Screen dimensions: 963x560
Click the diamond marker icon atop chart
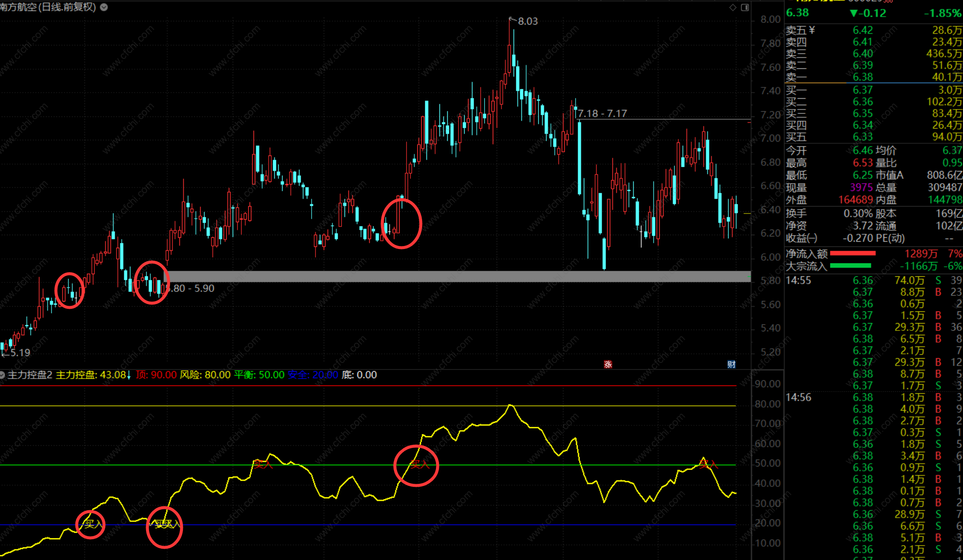pyautogui.click(x=732, y=7)
